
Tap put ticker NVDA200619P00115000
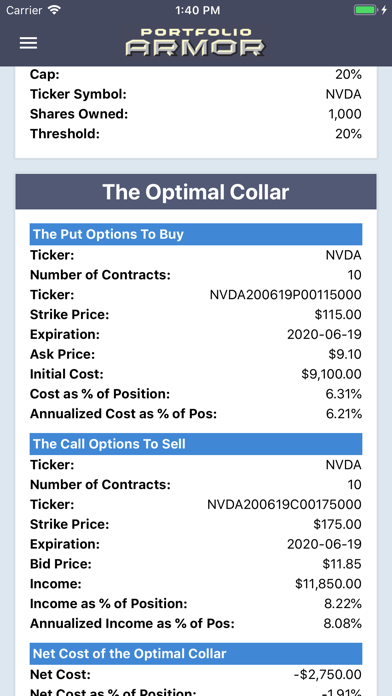[285, 295]
